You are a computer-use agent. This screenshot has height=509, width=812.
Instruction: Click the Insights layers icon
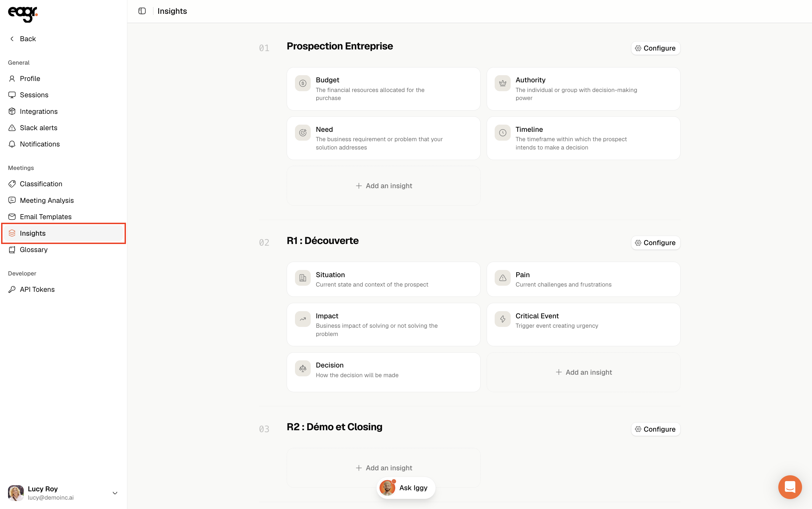pyautogui.click(x=12, y=233)
